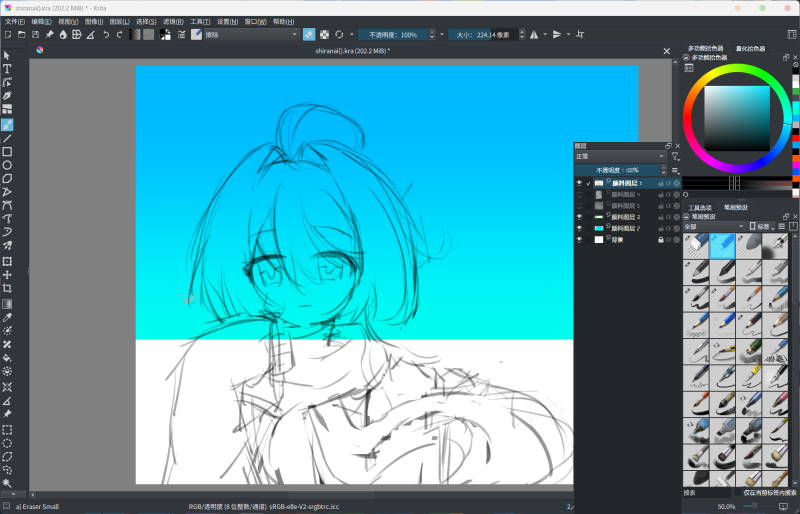
Task: Show the hidden 颜料图层 4 layer
Action: [579, 194]
